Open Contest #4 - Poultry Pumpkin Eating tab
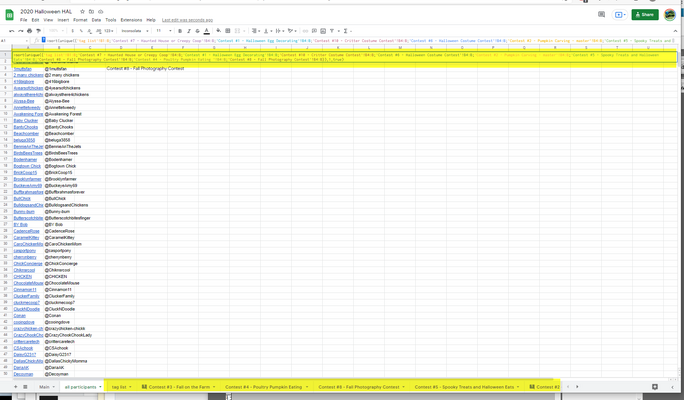 (x=266, y=387)
